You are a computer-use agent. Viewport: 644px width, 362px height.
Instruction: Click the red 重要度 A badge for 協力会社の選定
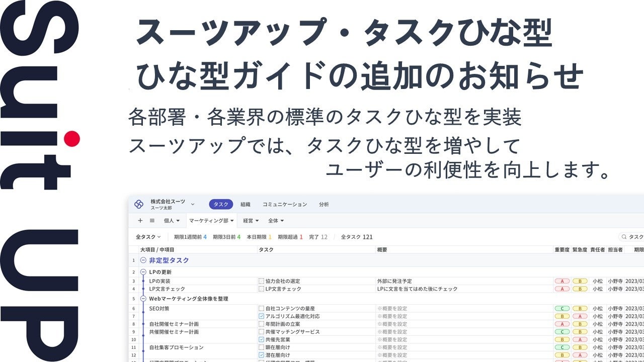(x=562, y=282)
